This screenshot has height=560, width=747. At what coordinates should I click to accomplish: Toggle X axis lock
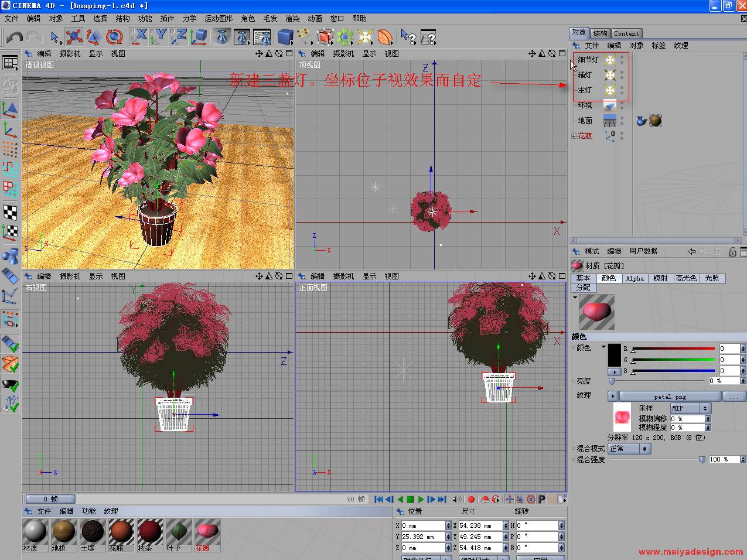pyautogui.click(x=139, y=37)
